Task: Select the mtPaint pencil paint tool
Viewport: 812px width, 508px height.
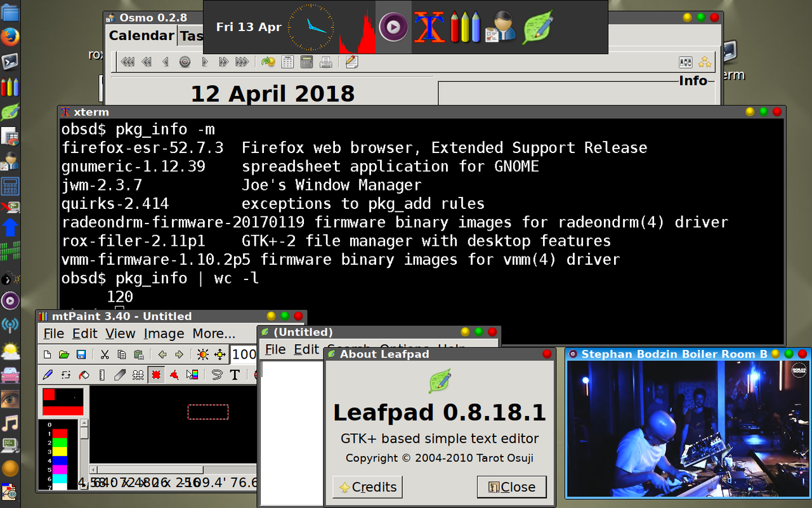Action: tap(48, 375)
